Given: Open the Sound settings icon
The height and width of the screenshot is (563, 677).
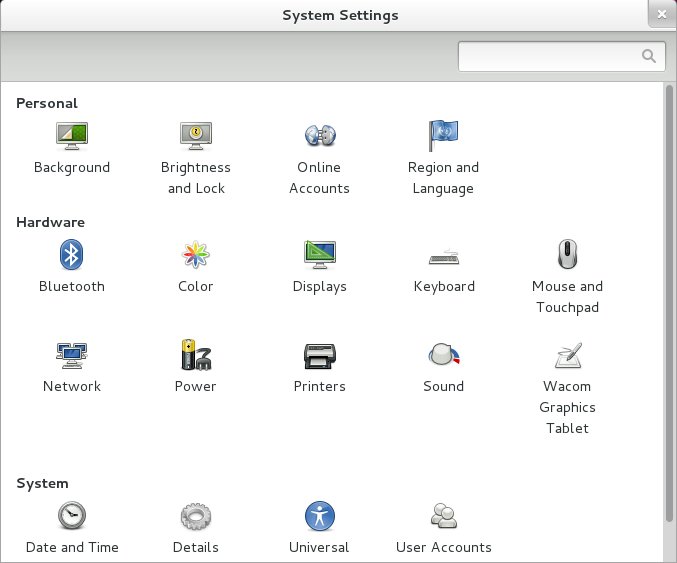Looking at the screenshot, I should (x=444, y=354).
